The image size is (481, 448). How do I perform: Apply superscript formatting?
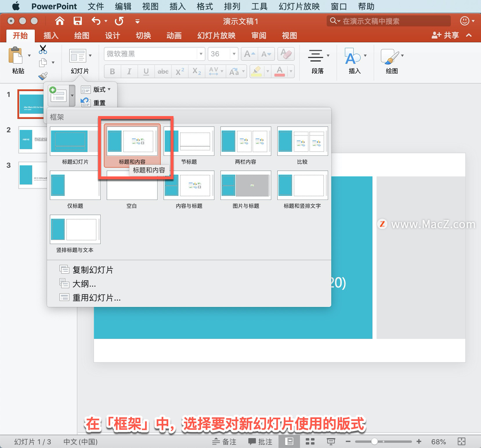(180, 71)
